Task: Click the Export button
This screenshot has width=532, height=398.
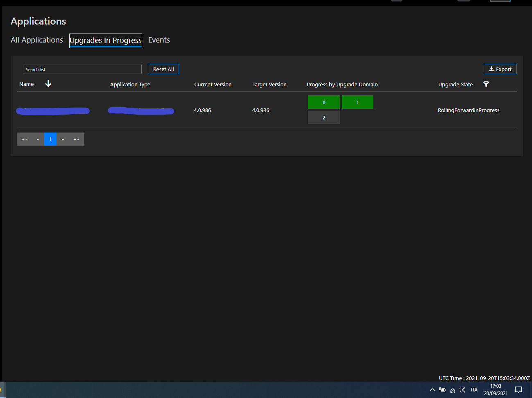Action: tap(500, 69)
